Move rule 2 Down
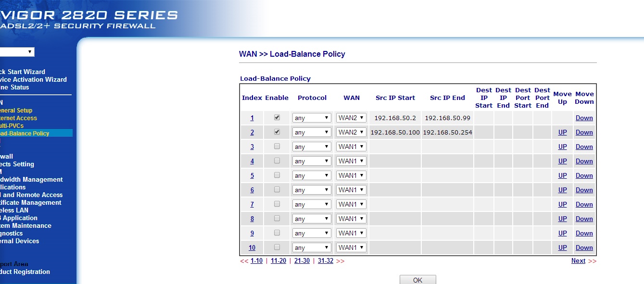Viewport: 644px width, 284px height. [x=584, y=132]
